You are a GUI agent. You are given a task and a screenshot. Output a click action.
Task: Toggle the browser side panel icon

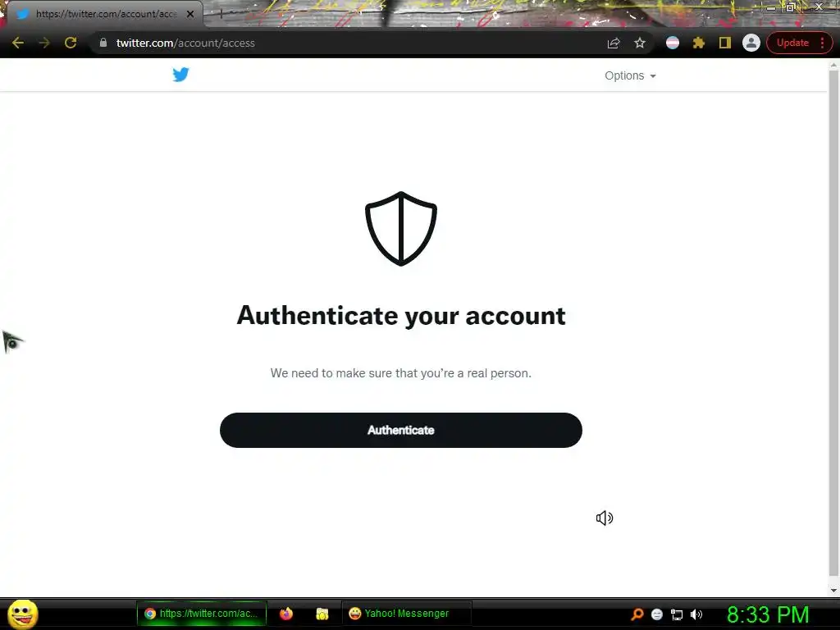[725, 43]
